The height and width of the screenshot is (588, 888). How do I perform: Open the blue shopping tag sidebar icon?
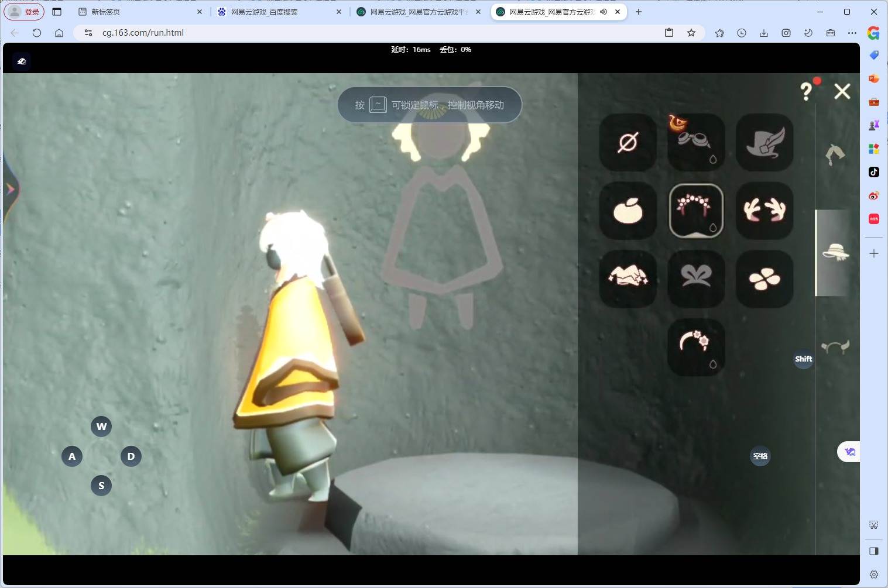coord(874,55)
